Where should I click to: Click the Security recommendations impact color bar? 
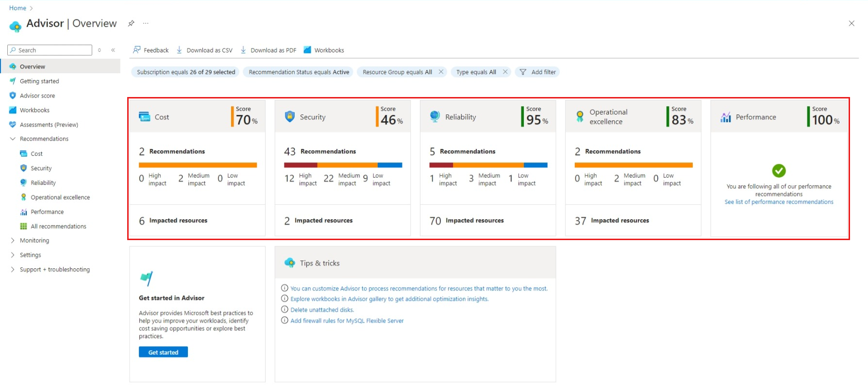click(x=343, y=165)
